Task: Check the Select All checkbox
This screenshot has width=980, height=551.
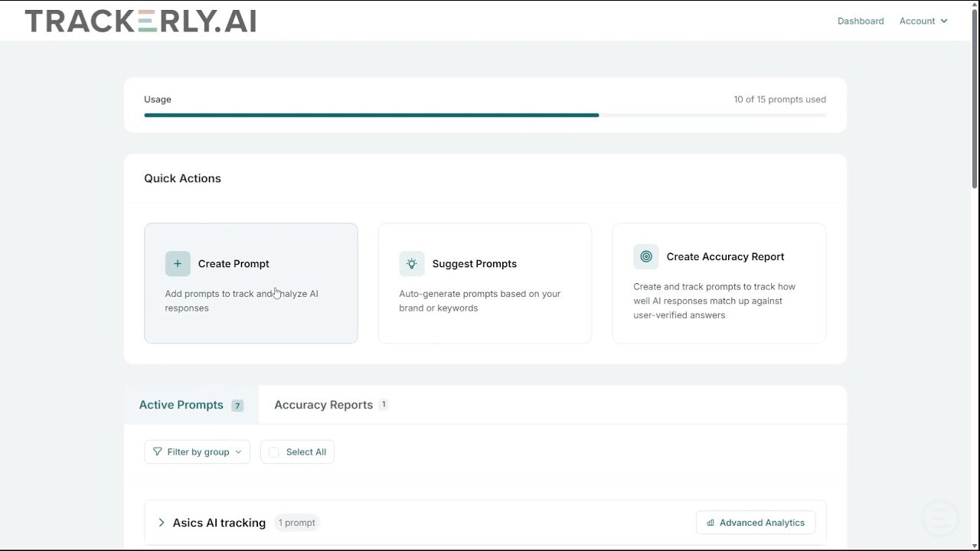Action: [274, 452]
